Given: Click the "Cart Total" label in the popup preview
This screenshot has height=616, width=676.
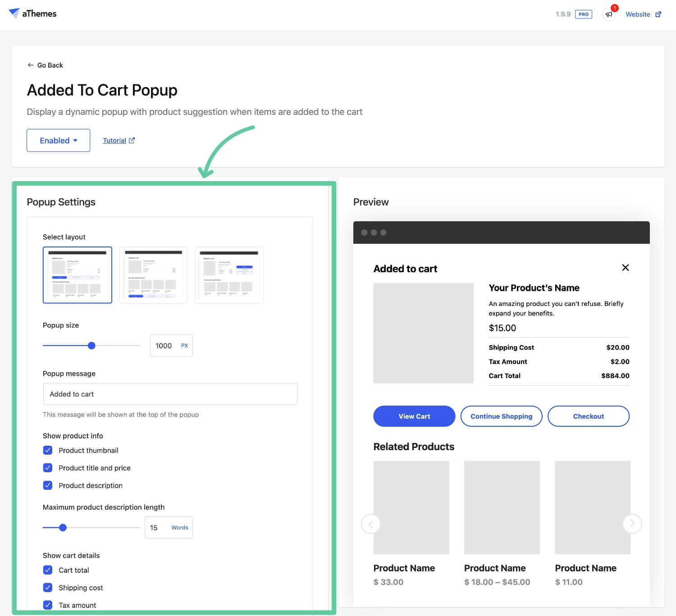Looking at the screenshot, I should pyautogui.click(x=505, y=376).
